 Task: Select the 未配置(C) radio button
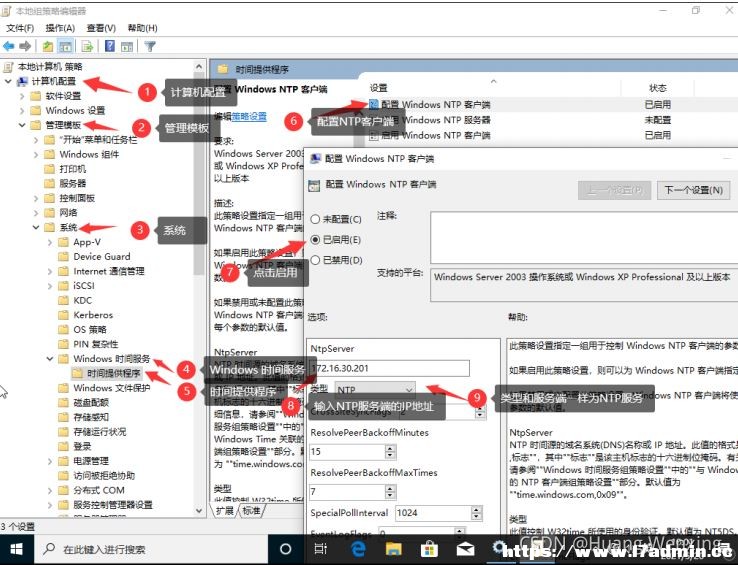315,219
